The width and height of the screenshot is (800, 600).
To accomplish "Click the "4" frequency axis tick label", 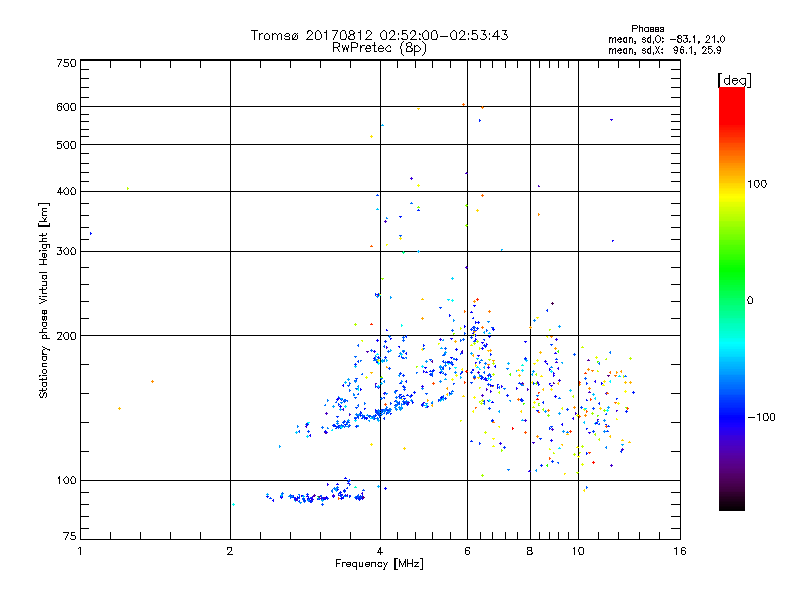I will (x=380, y=551).
